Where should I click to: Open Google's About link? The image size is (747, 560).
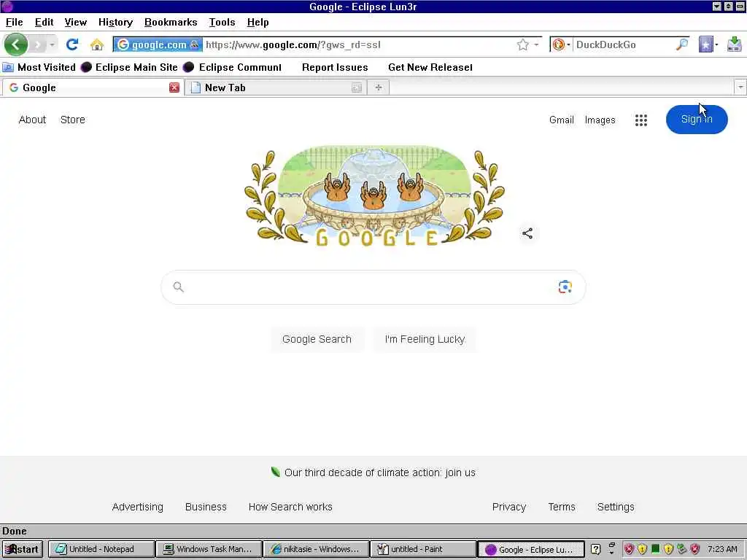point(32,120)
